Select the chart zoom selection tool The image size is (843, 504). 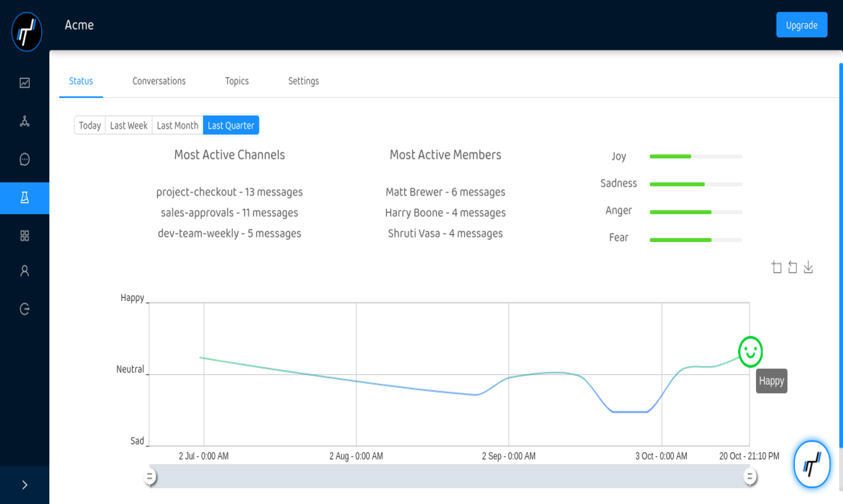pyautogui.click(x=777, y=267)
